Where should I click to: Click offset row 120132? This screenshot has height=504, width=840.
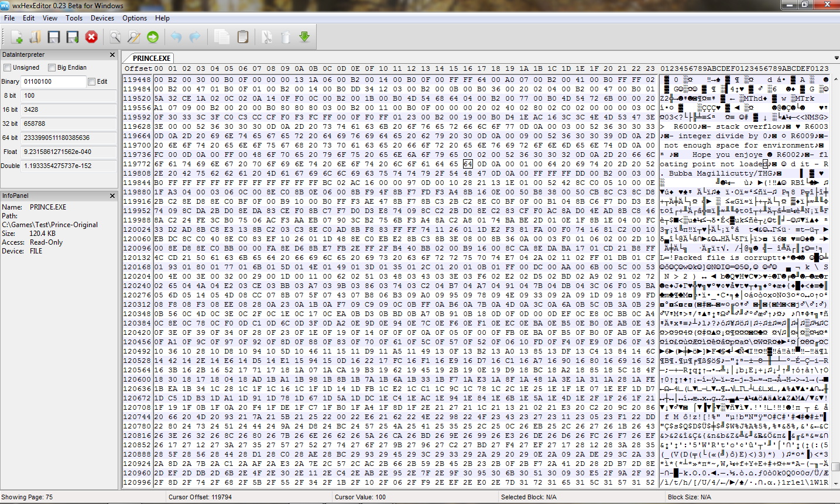pos(137,258)
